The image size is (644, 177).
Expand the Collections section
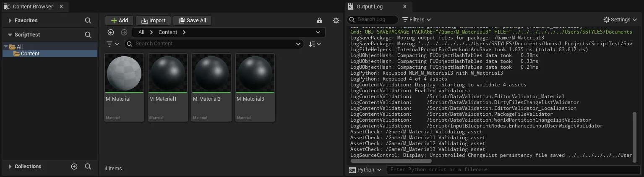point(10,167)
